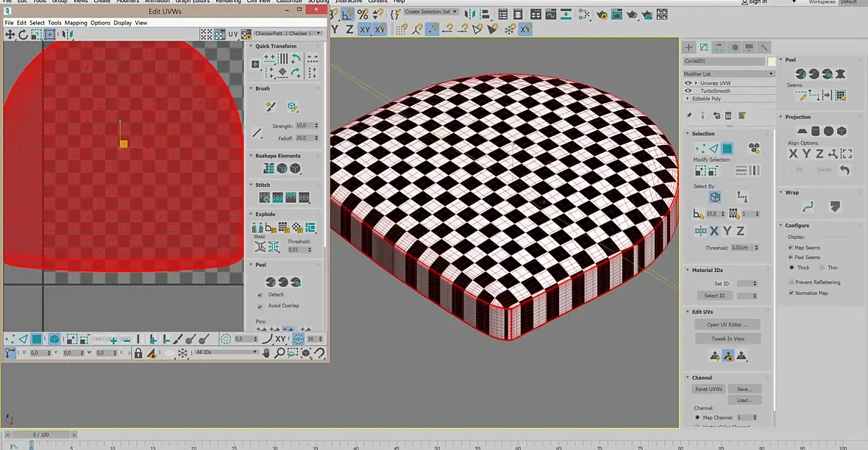Enable Prevent Reflattening checkbox
The width and height of the screenshot is (868, 450).
[x=791, y=282]
